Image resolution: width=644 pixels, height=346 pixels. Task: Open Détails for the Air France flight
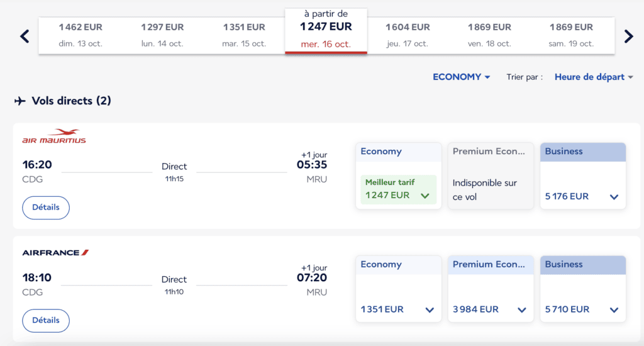click(46, 320)
